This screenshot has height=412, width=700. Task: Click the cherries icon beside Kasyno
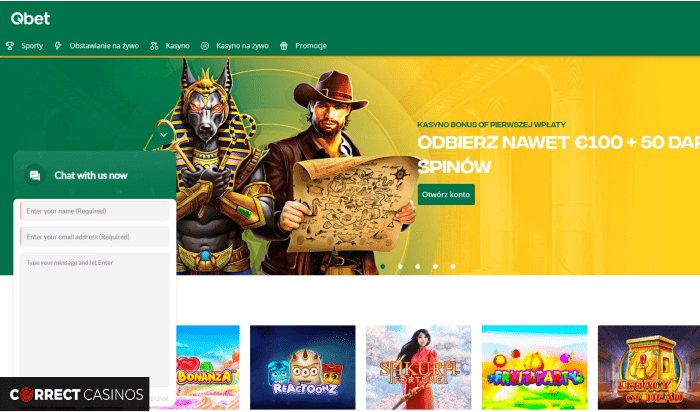(x=154, y=46)
